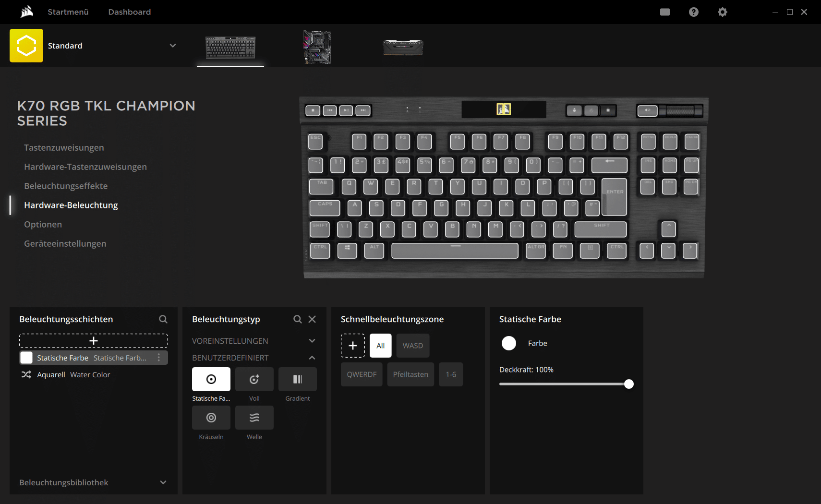Screen dimensions: 821x504
Task: Choose the Voll lighting type icon
Action: click(x=254, y=379)
